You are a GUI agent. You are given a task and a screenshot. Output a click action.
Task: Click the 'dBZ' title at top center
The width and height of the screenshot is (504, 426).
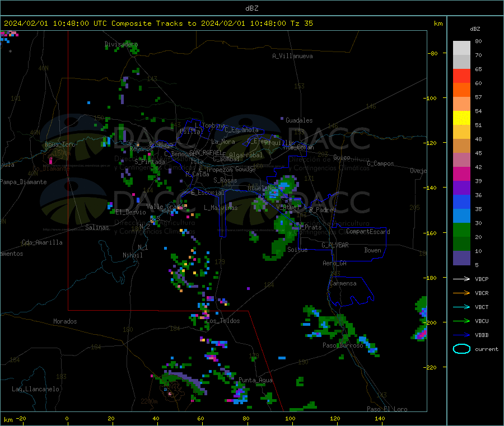(x=251, y=8)
